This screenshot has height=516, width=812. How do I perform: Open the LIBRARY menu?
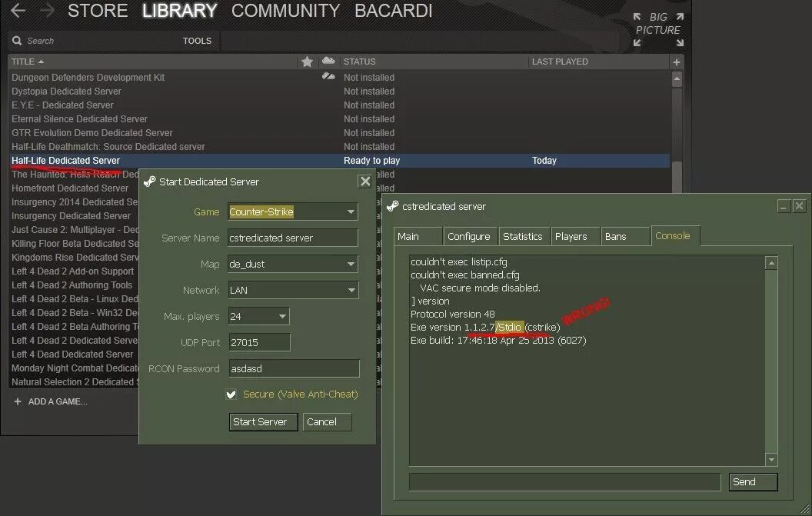click(x=179, y=10)
